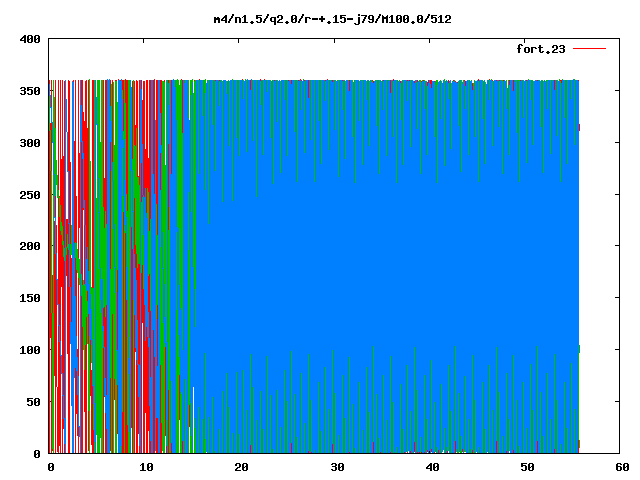The image size is (640, 480).
Task: Click y-axis label 350
Action: click(30, 91)
